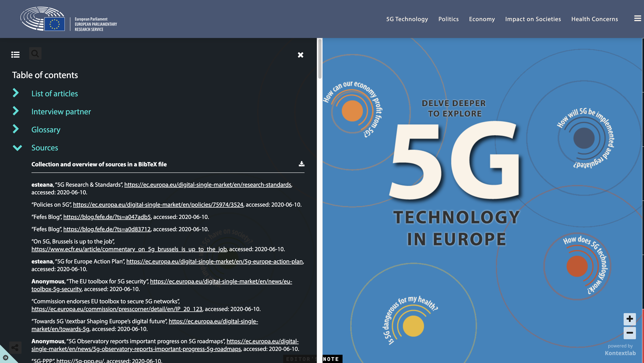Click the Table of contents heading
644x363 pixels.
coord(45,75)
